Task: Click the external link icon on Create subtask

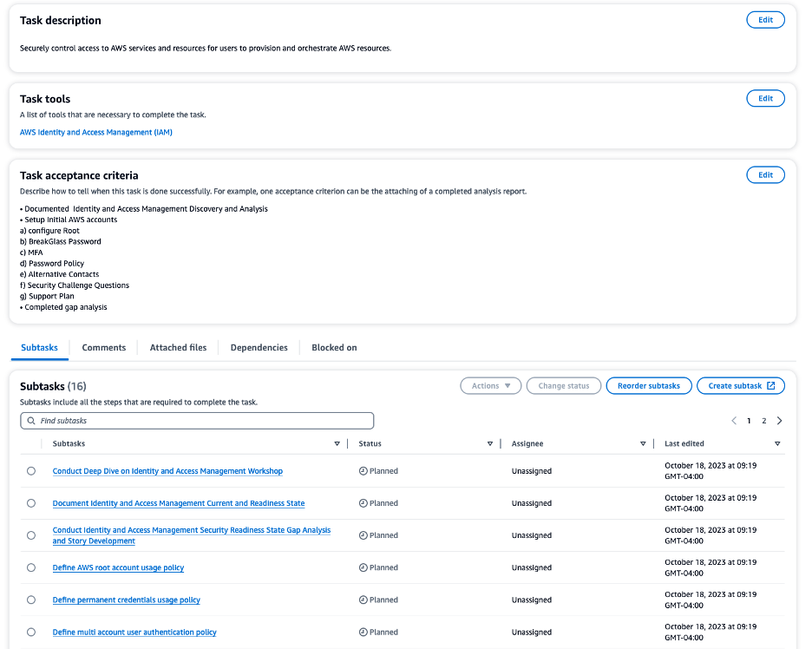Action: point(773,385)
